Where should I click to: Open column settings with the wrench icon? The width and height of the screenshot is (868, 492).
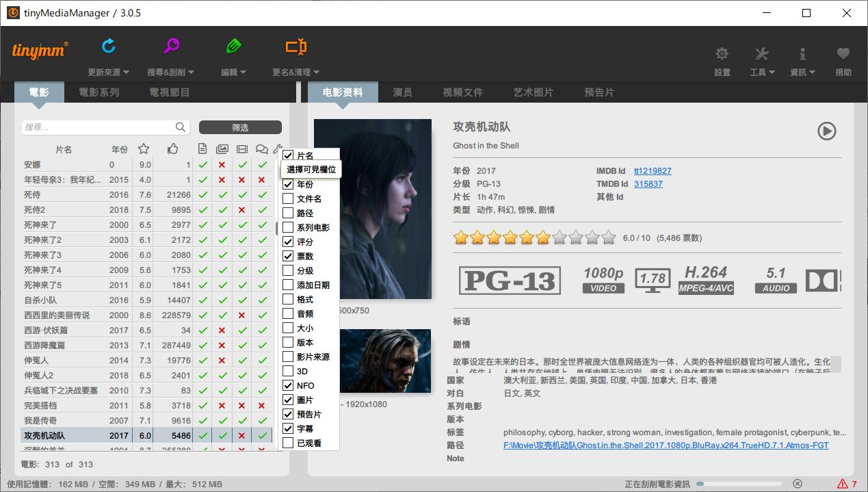(x=278, y=148)
